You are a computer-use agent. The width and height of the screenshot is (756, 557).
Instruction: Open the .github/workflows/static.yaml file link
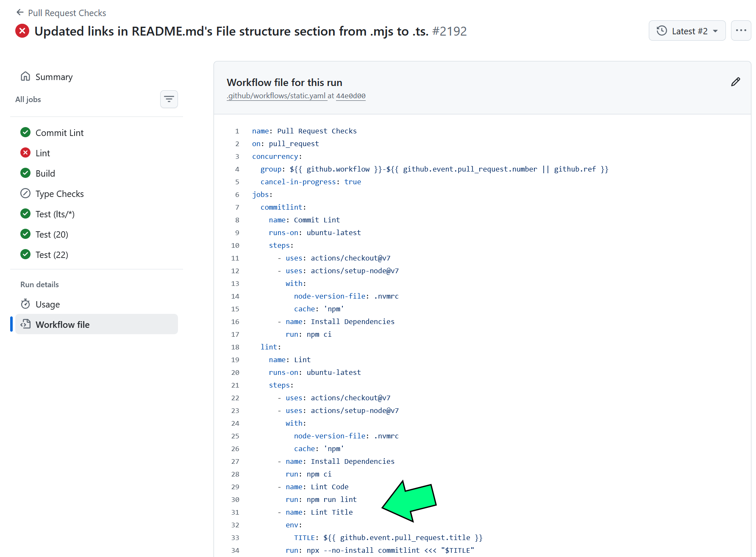(x=276, y=96)
